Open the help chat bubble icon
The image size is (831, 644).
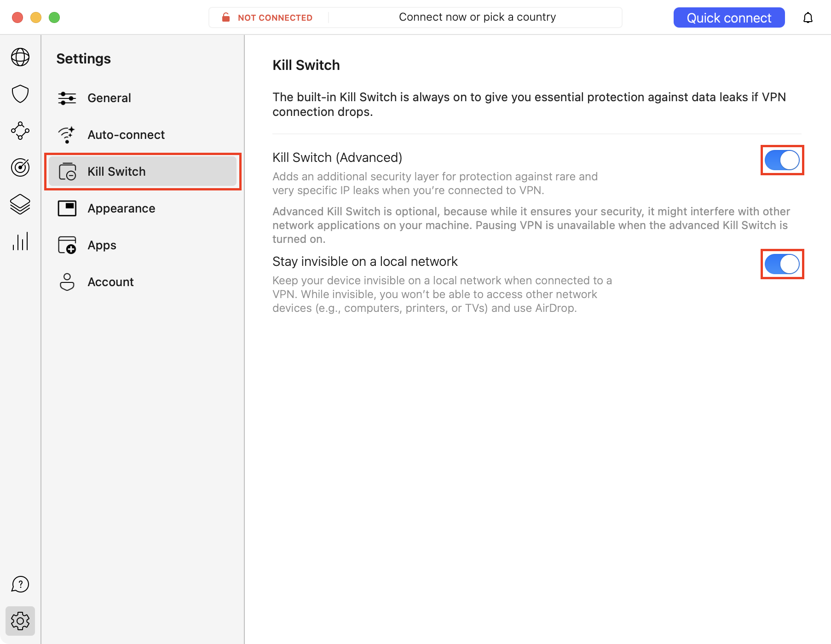(20, 584)
